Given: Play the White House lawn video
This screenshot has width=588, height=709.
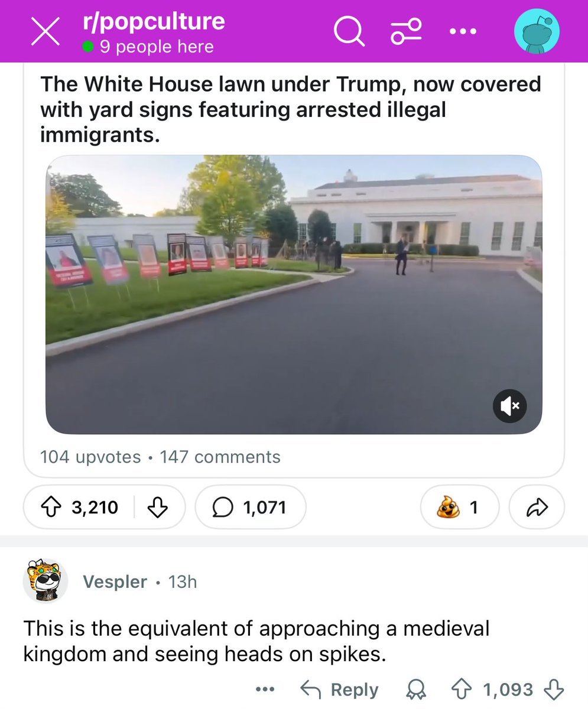Looking at the screenshot, I should pos(294,294).
